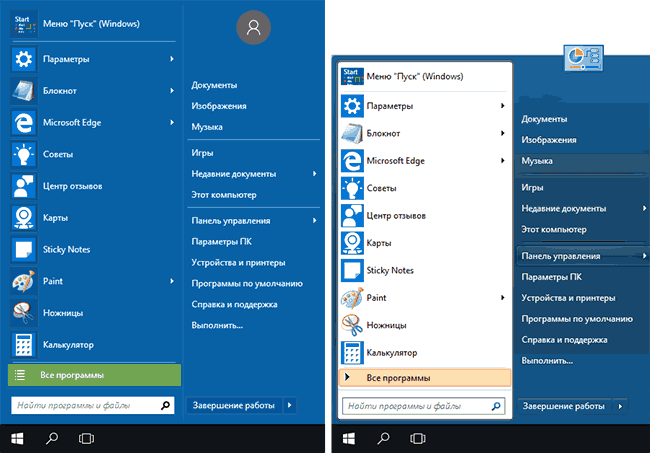Open Игры in left blue menu
Image resolution: width=650 pixels, height=453 pixels.
pyautogui.click(x=202, y=153)
